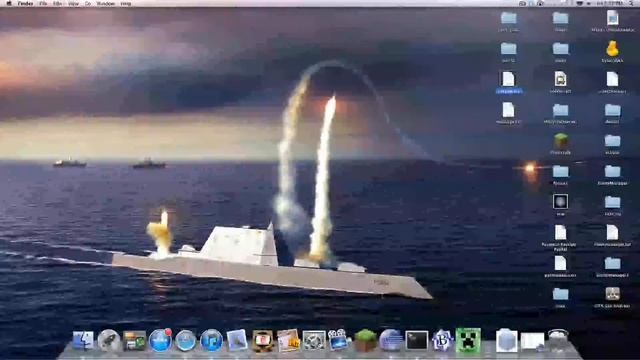Launch Terminal from the Dock
640x360 pixels.
416,341
